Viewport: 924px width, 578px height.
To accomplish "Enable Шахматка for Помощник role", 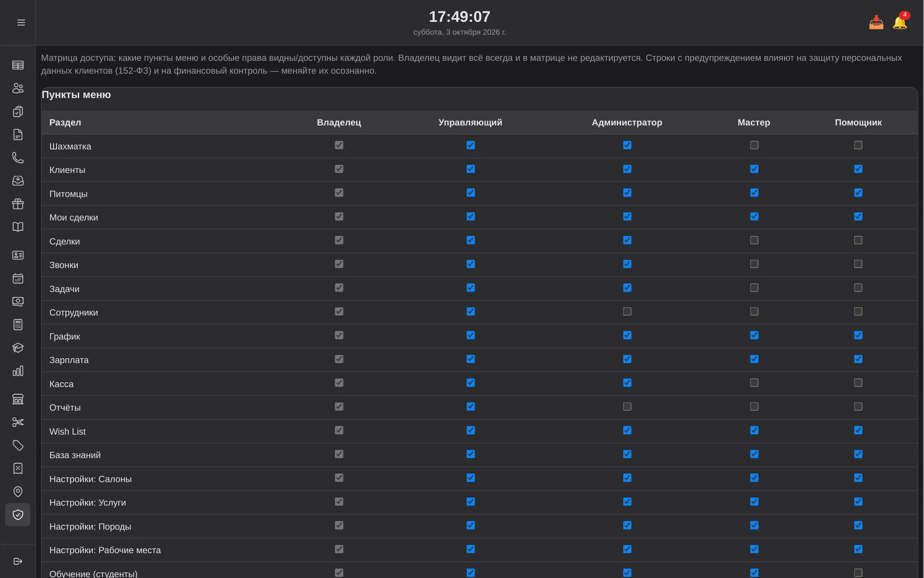I will tap(858, 145).
